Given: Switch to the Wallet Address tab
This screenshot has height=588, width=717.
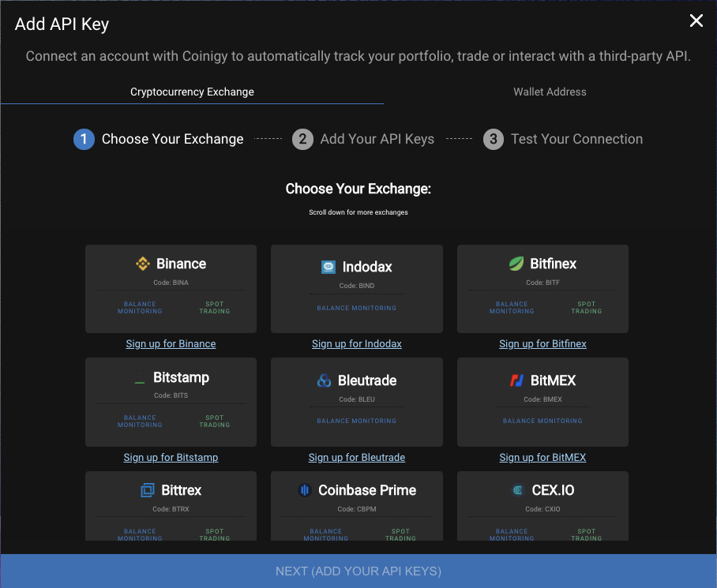Looking at the screenshot, I should (x=550, y=92).
